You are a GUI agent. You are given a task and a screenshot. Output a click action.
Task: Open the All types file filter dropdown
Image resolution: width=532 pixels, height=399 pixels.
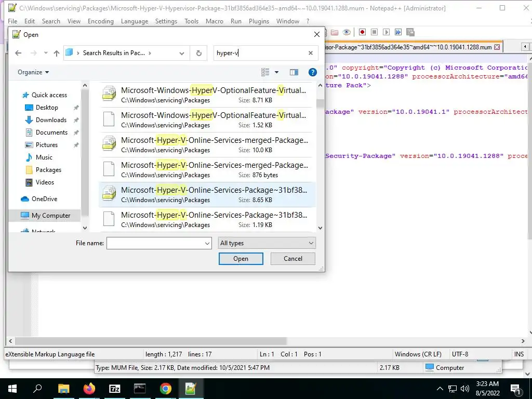(x=267, y=243)
